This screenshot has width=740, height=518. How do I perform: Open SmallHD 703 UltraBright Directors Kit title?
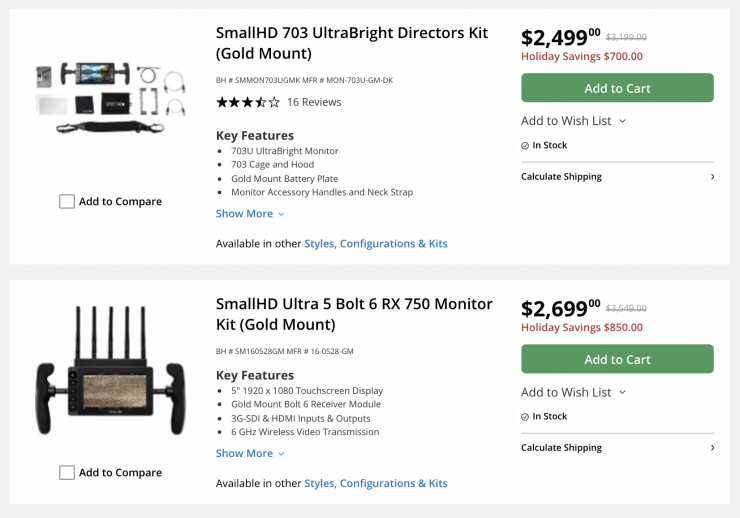(352, 42)
